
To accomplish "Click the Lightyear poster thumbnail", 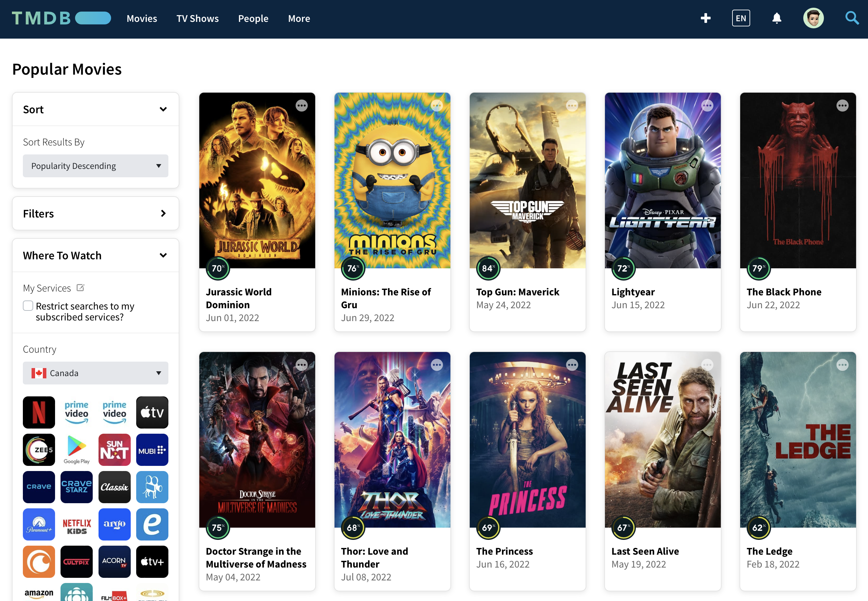I will pos(663,180).
